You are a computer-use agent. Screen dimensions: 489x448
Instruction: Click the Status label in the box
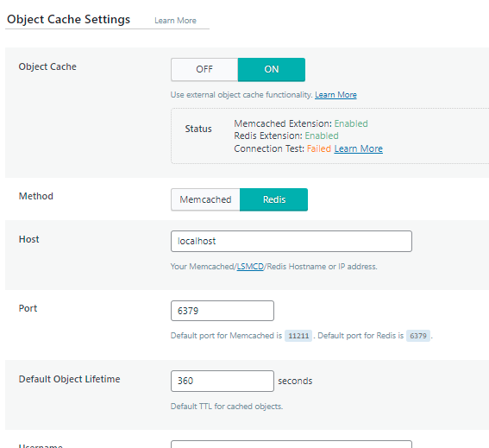click(198, 129)
